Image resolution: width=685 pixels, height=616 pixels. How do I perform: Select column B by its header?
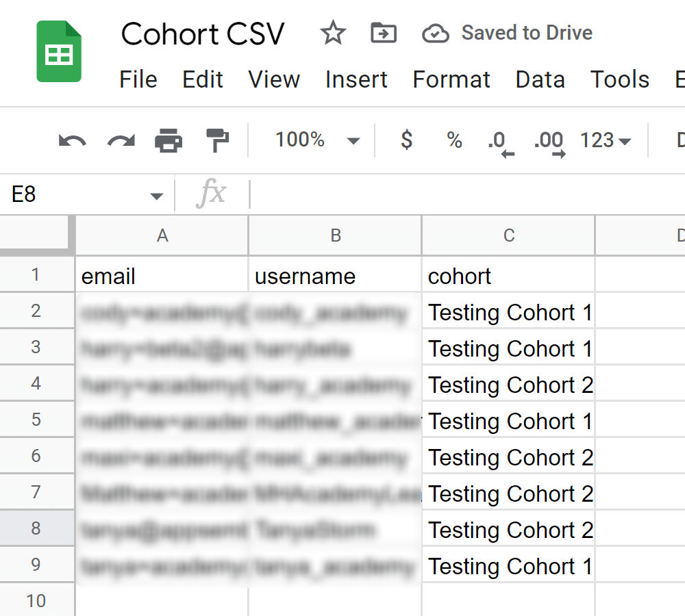point(335,235)
